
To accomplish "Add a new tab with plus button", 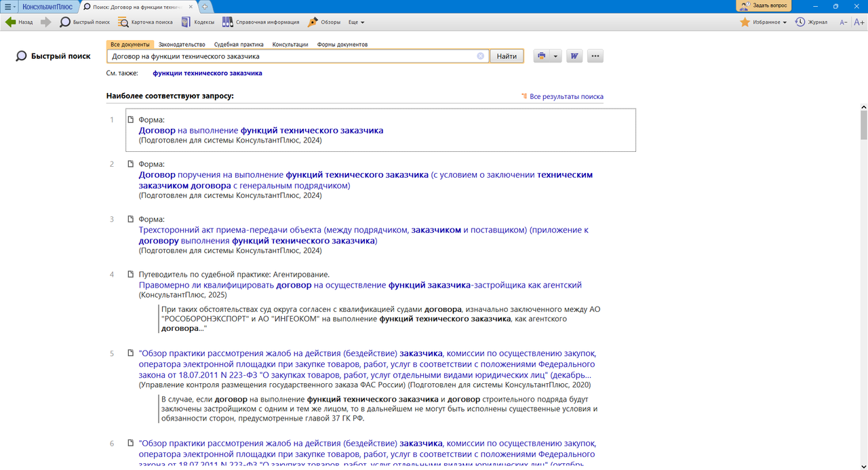I will click(x=205, y=6).
